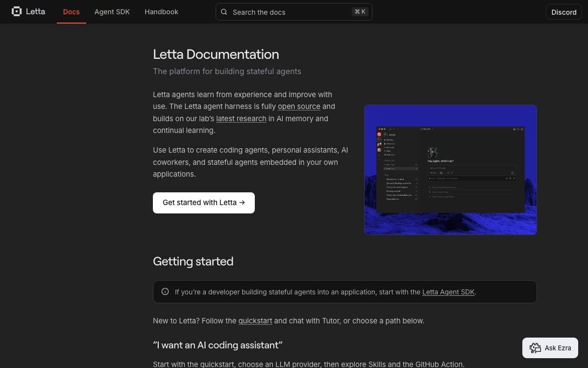Click "I want an AI coding assistant" heading
Image resolution: width=588 pixels, height=368 pixels.
click(x=218, y=345)
